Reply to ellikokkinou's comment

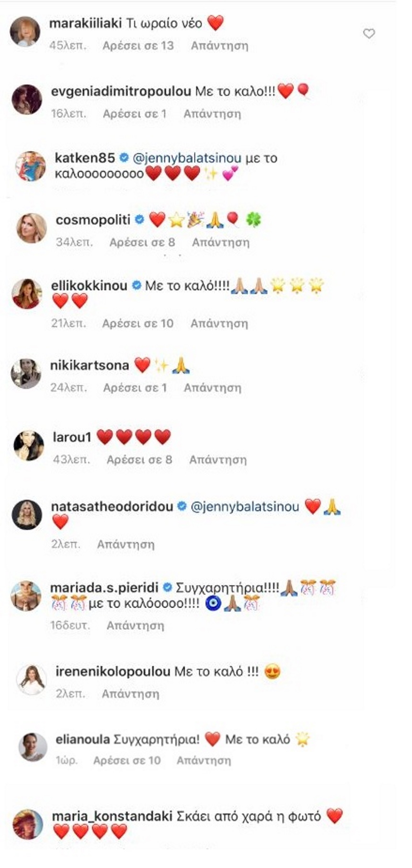pos(219,323)
